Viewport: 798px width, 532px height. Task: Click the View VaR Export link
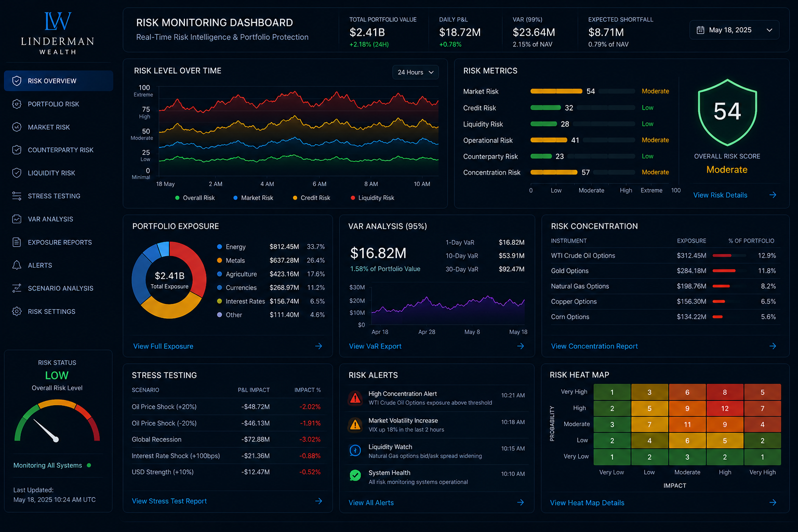tap(375, 346)
